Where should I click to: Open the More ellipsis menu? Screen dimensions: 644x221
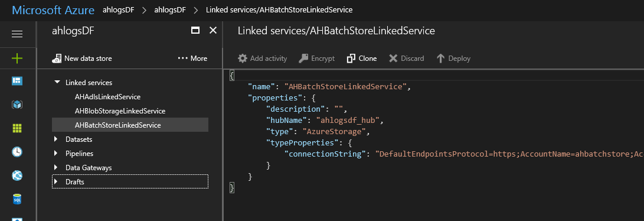[192, 58]
